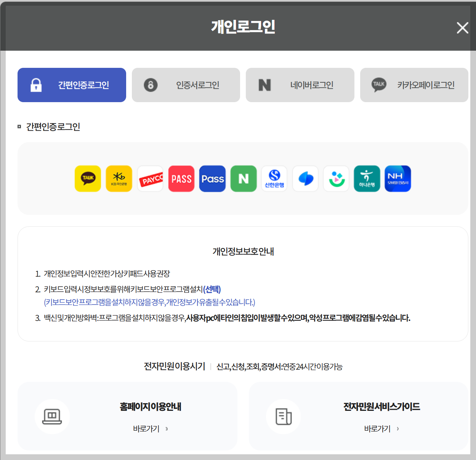Select the 하나은행 authentication icon
This screenshot has width=476, height=460.
click(367, 178)
